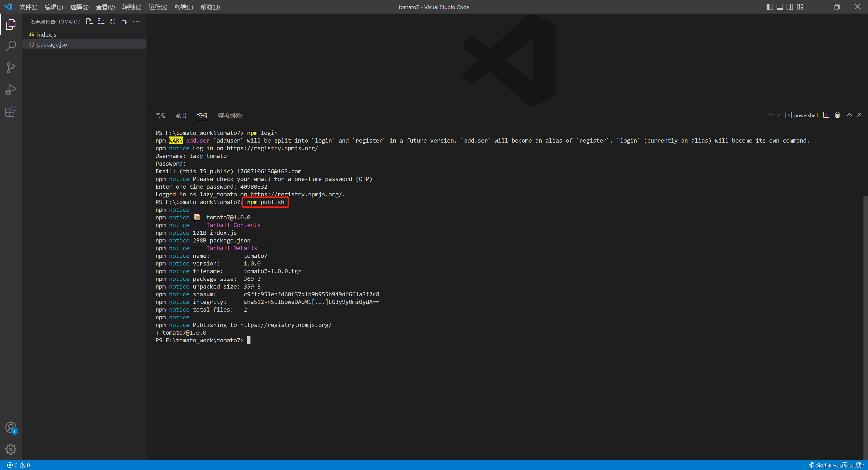
Task: Open feedback icon in status bar
Action: click(844, 465)
